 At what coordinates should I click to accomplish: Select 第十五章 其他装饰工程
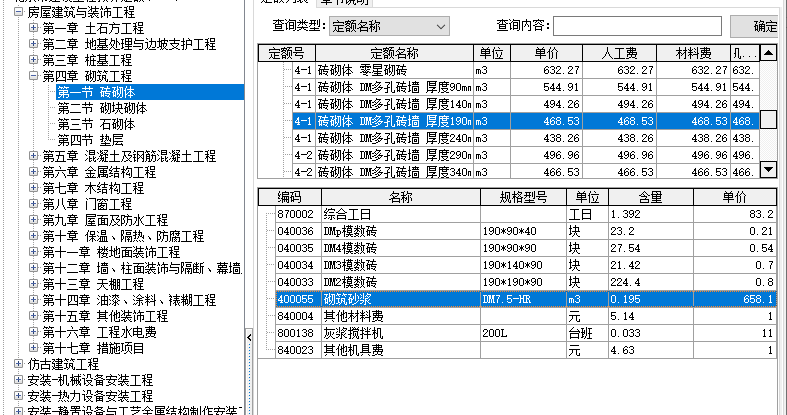(105, 316)
